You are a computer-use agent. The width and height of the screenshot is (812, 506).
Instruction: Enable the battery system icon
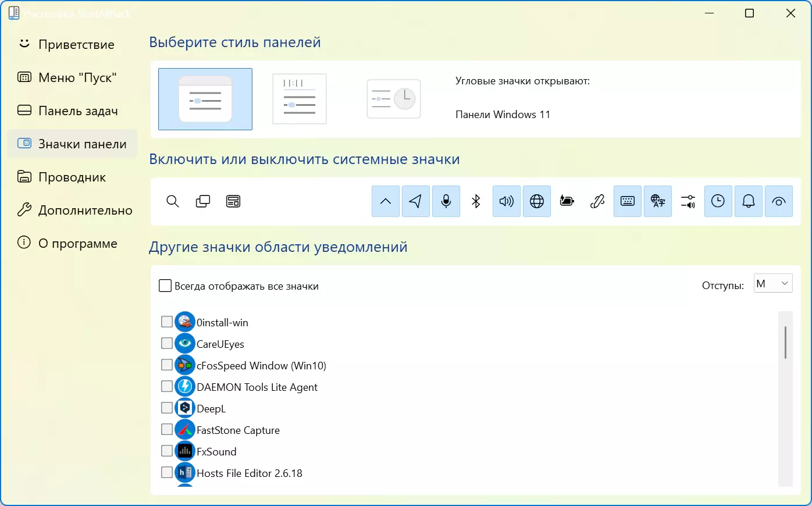pos(567,201)
